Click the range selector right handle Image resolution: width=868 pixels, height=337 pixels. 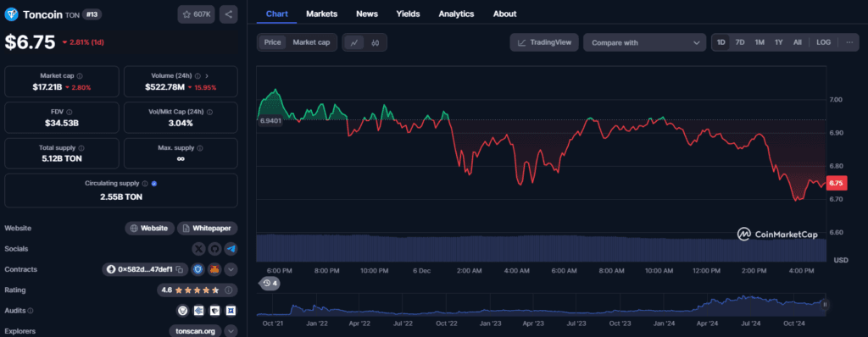pos(825,304)
